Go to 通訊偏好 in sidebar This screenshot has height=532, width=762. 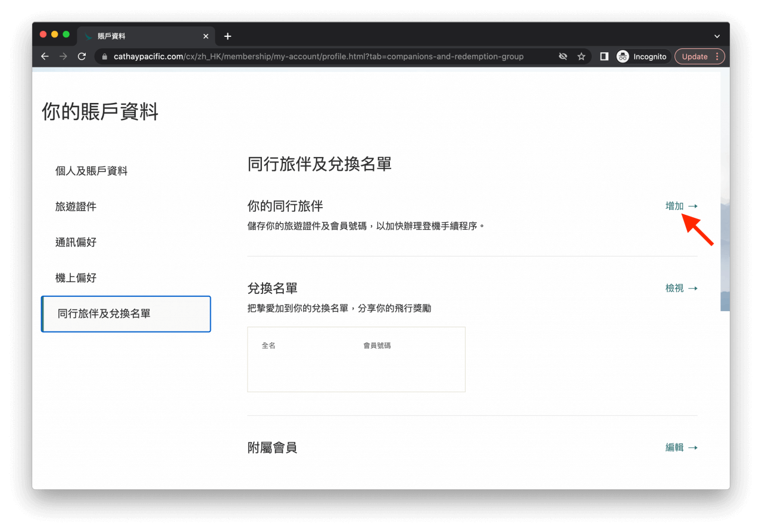[x=76, y=243]
